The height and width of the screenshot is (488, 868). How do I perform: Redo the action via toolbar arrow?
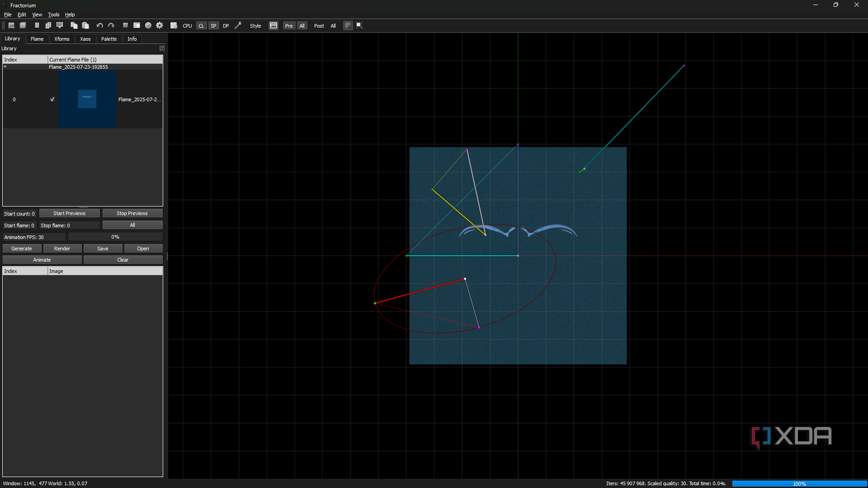click(111, 25)
